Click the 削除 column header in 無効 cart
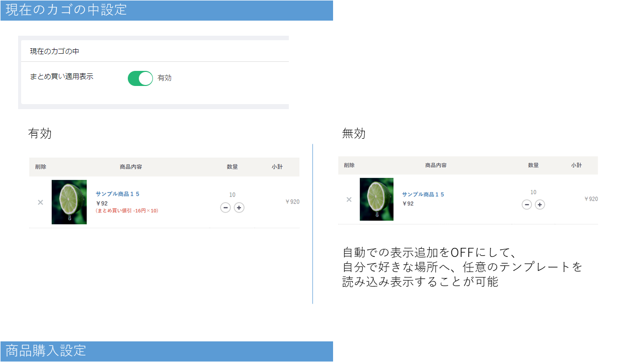 point(349,165)
